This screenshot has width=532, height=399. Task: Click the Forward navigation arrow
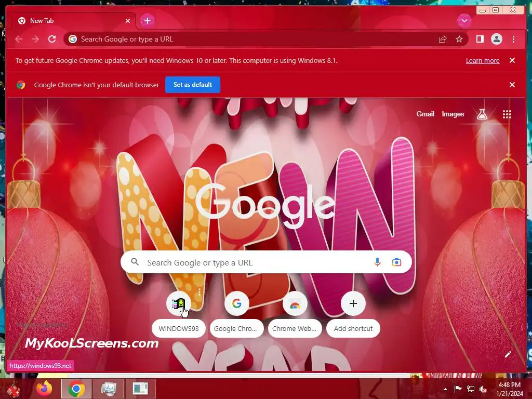coord(35,39)
